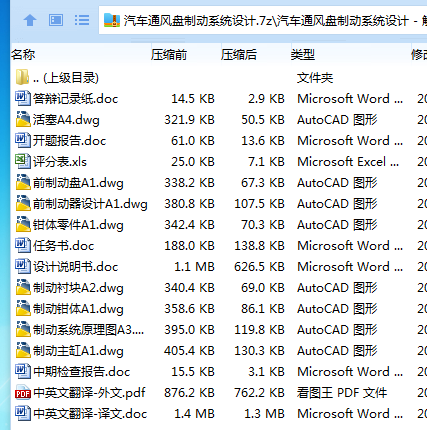The image size is (427, 430).
Task: Select the file 开题报告.doc
Action: 69,141
